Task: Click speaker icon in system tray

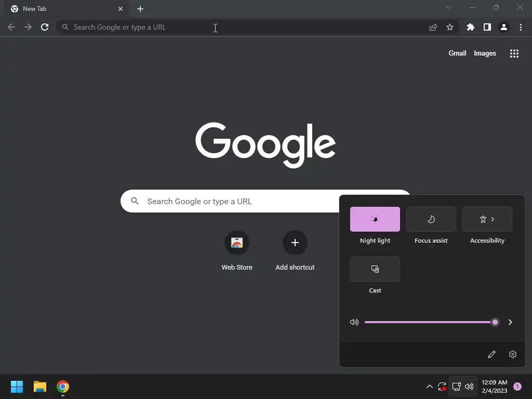Action: point(469,387)
